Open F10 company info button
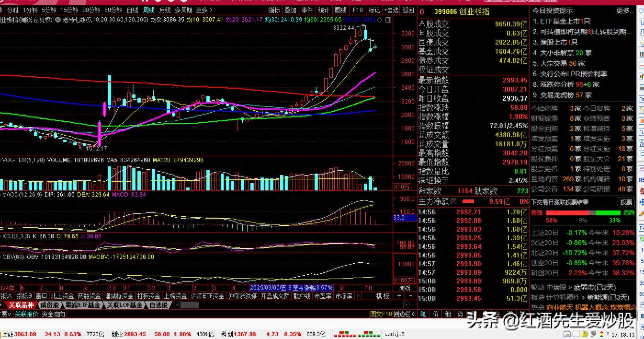The width and height of the screenshot is (644, 339). click(x=357, y=10)
